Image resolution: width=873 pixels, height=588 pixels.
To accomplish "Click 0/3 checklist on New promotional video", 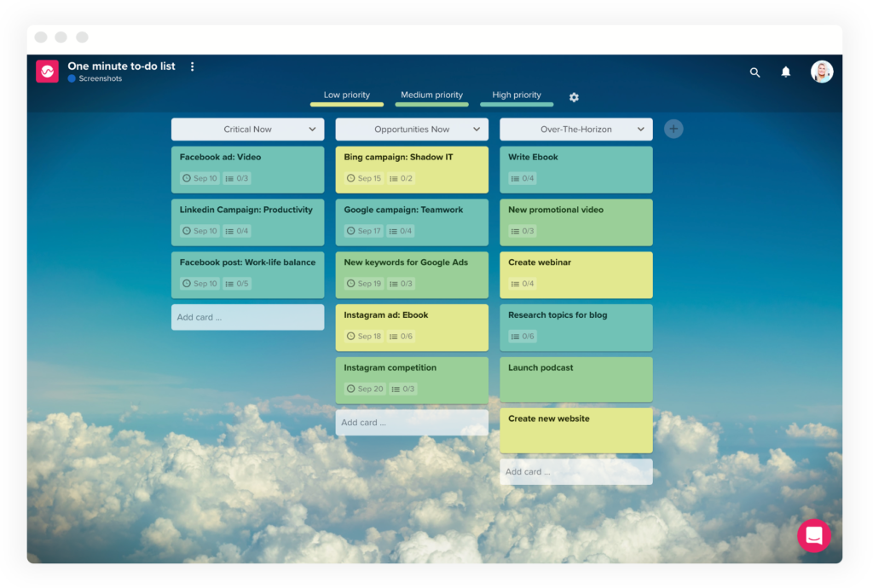I will click(523, 231).
